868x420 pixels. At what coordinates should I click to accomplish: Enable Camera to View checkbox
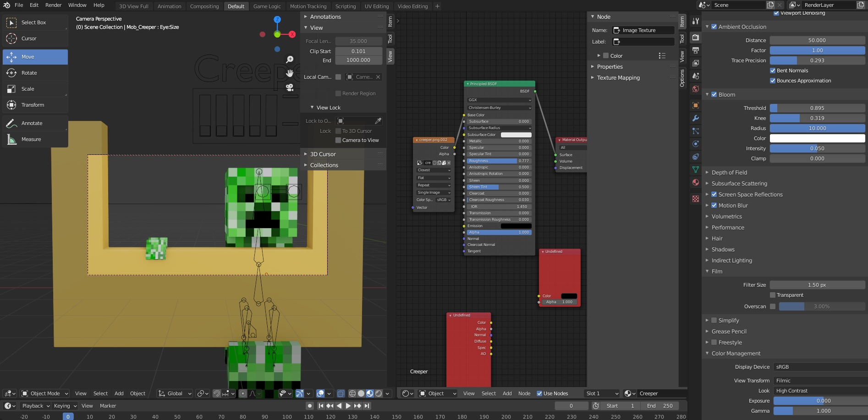tap(338, 140)
